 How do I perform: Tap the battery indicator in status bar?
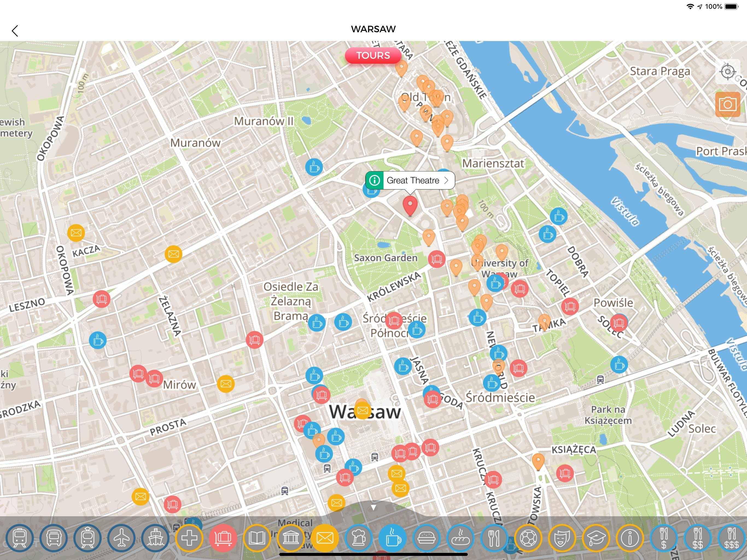[731, 6]
